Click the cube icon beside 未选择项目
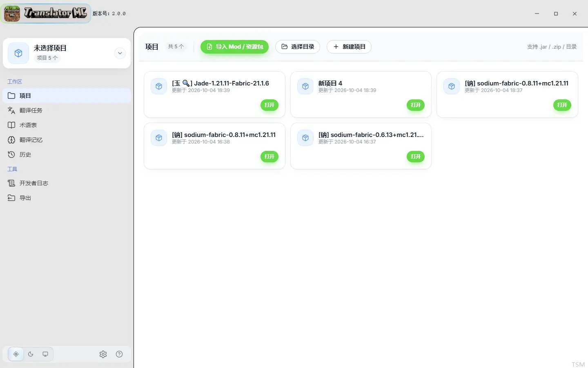The width and height of the screenshot is (588, 368). pos(18,53)
